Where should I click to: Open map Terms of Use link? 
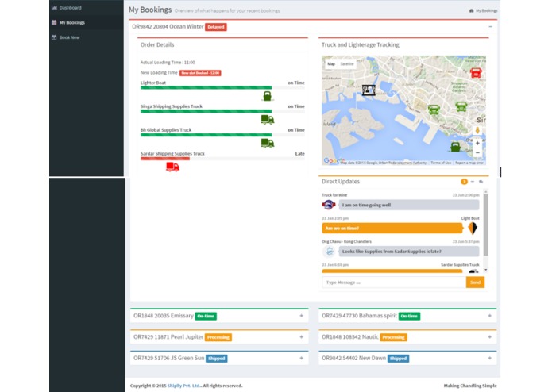click(441, 163)
